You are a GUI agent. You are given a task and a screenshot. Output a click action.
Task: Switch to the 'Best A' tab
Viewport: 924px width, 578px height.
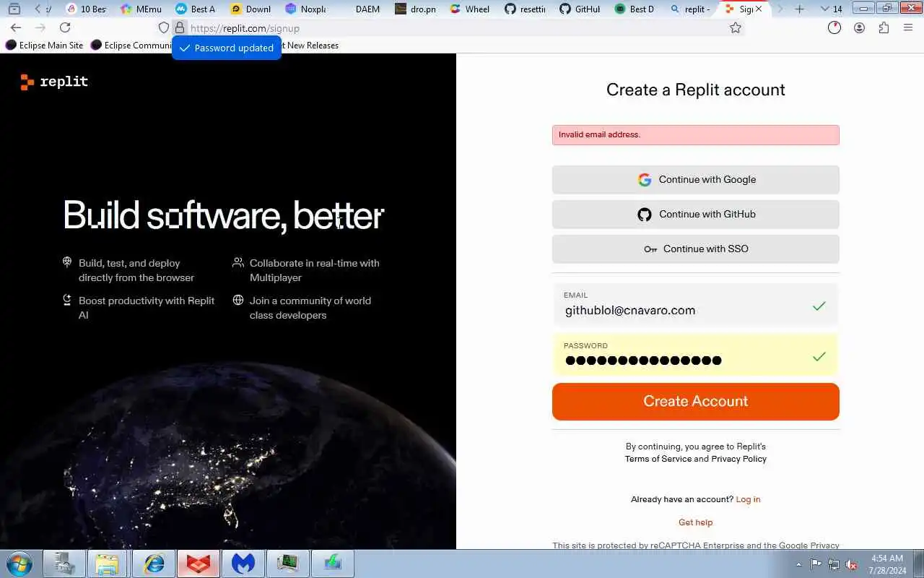click(196, 9)
